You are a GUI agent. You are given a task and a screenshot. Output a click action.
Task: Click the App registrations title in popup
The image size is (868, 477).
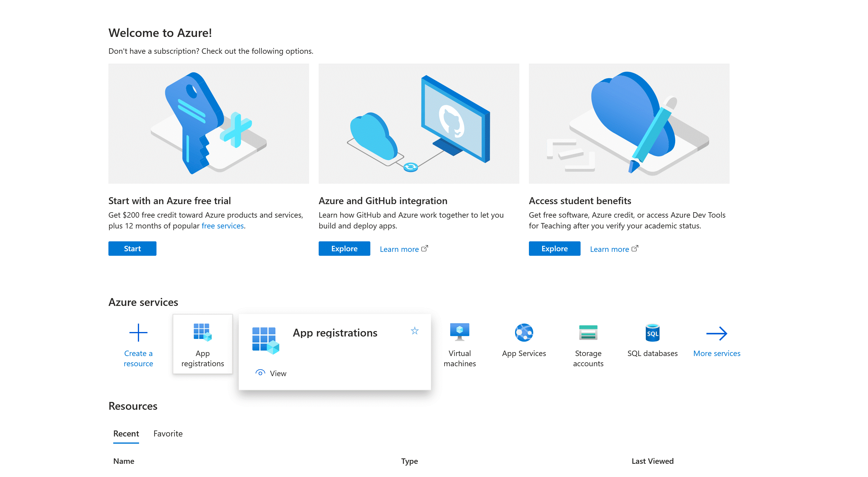(x=335, y=333)
